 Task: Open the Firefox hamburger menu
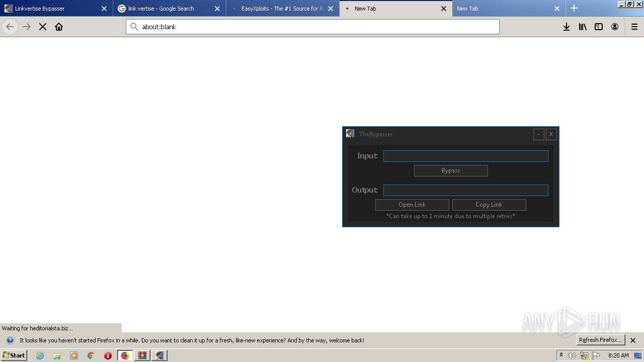point(634,27)
